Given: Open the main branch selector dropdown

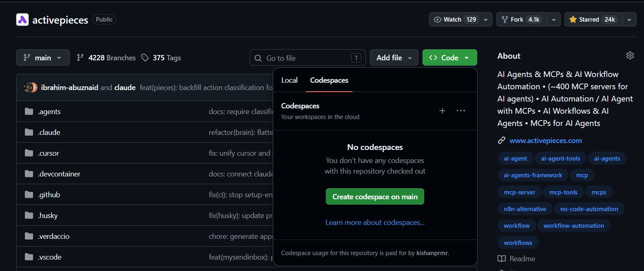Looking at the screenshot, I should 43,57.
